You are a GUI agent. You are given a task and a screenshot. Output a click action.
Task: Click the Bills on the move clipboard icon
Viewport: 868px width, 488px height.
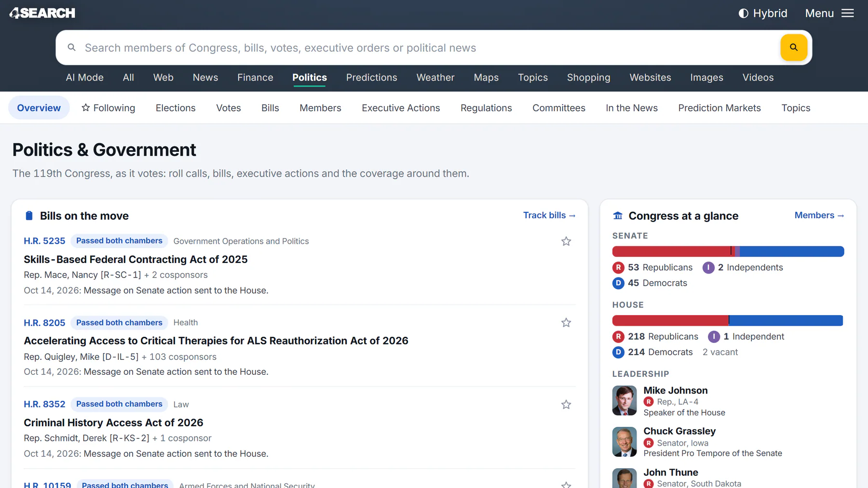(29, 215)
